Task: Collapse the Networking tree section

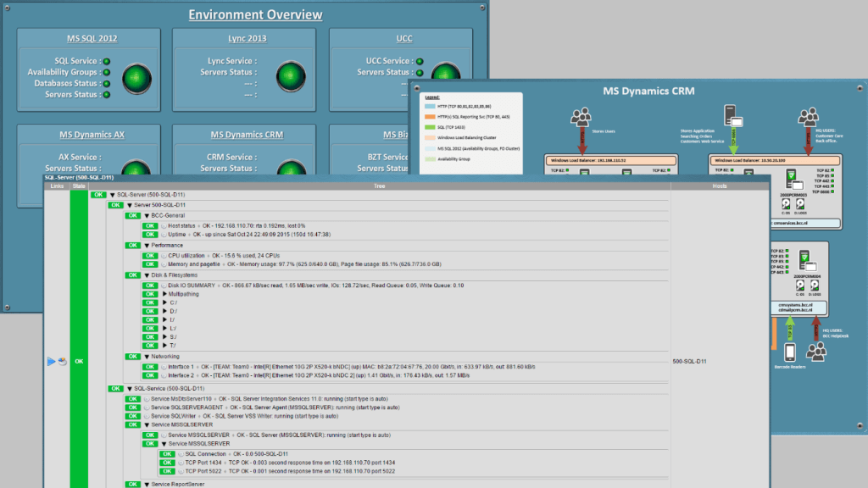Action: [x=147, y=357]
